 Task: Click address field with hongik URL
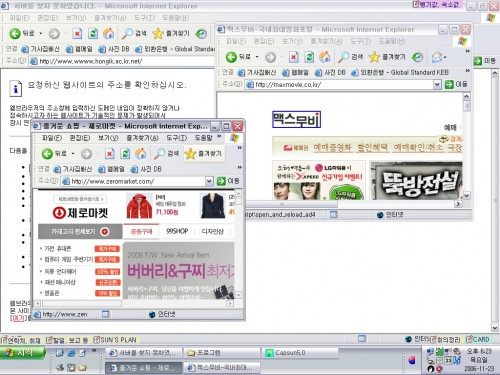121,61
